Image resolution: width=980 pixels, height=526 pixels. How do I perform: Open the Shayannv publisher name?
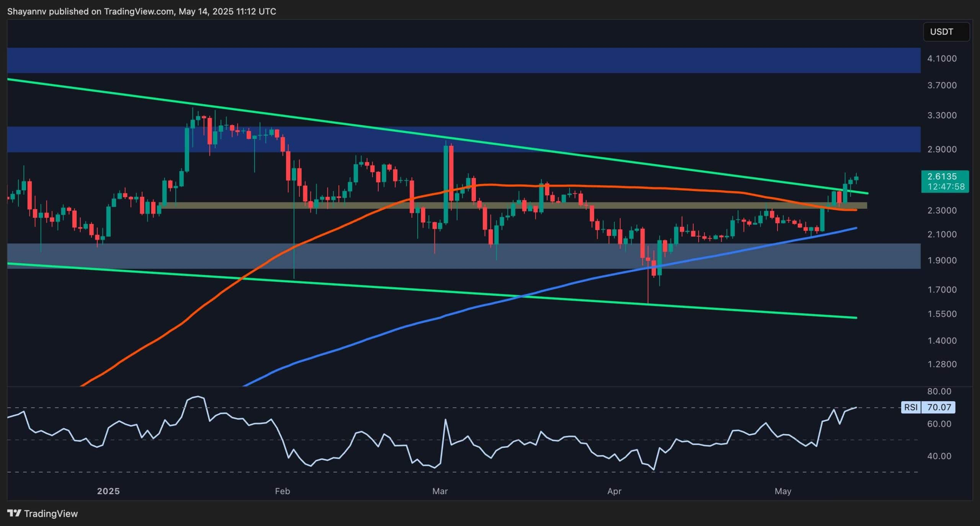pyautogui.click(x=27, y=11)
